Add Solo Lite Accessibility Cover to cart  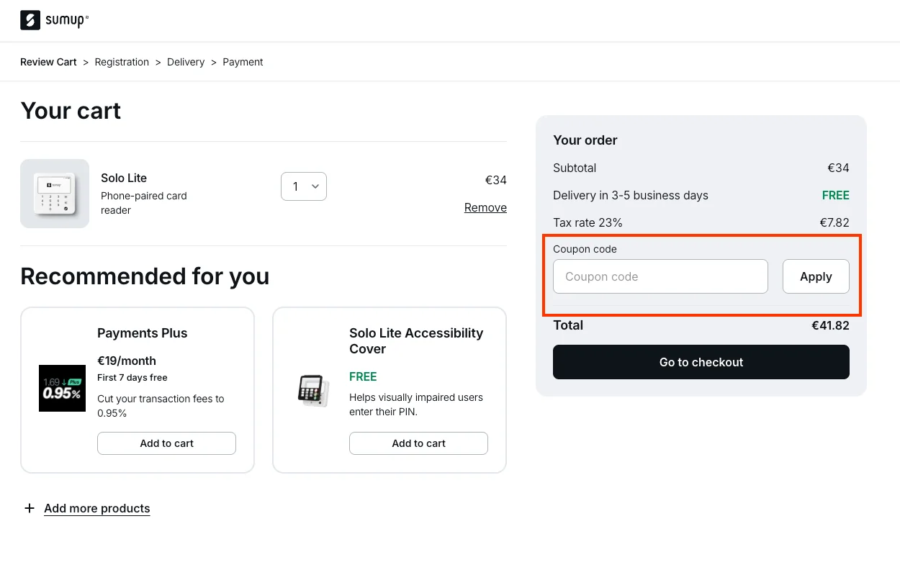click(418, 443)
